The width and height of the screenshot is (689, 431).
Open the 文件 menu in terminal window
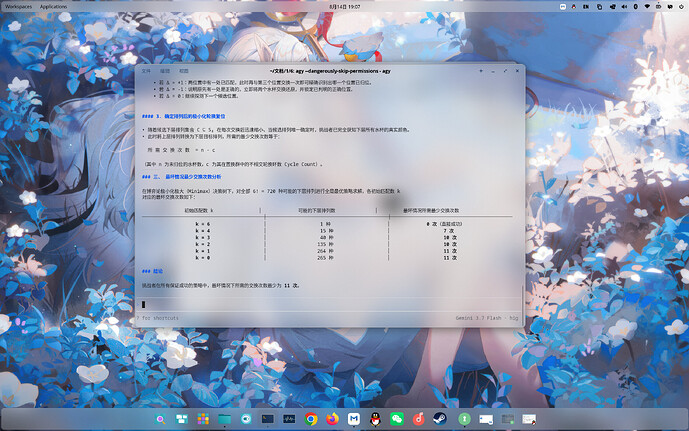[146, 71]
